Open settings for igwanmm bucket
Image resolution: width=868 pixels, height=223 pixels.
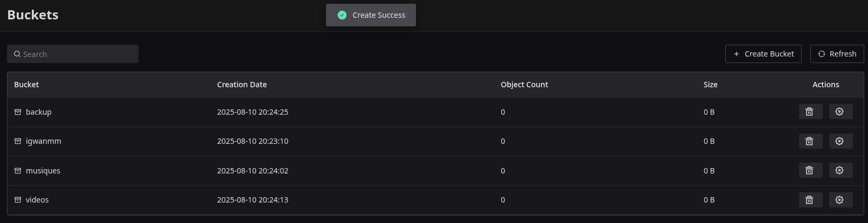841,141
